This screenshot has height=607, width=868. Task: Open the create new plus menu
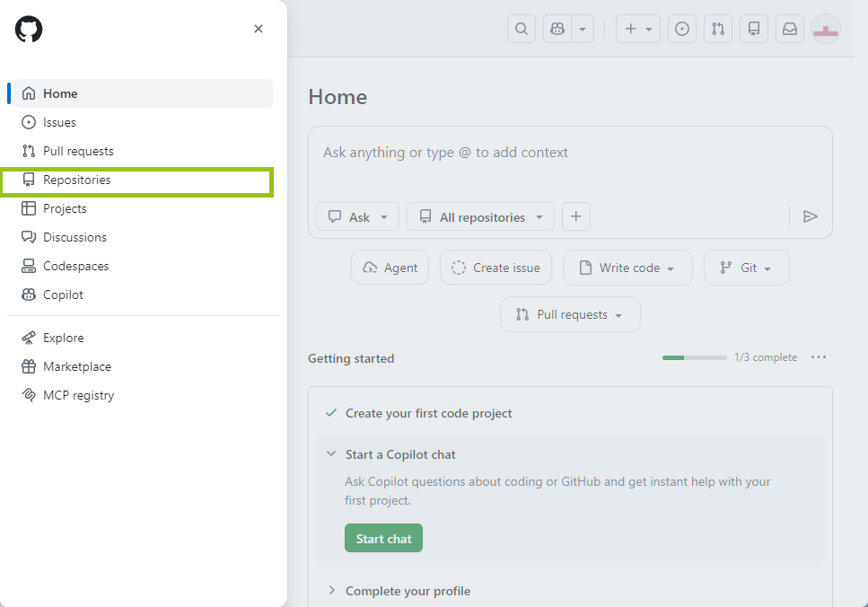[637, 29]
